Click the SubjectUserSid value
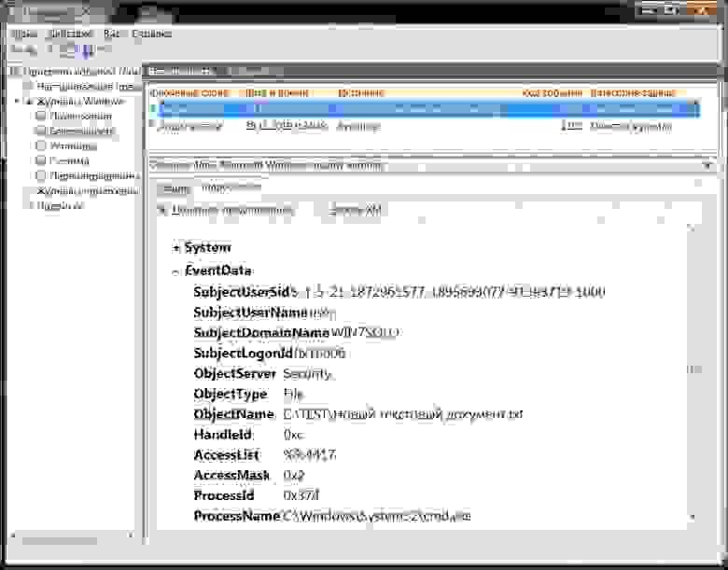Image resolution: width=728 pixels, height=570 pixels. (448, 292)
